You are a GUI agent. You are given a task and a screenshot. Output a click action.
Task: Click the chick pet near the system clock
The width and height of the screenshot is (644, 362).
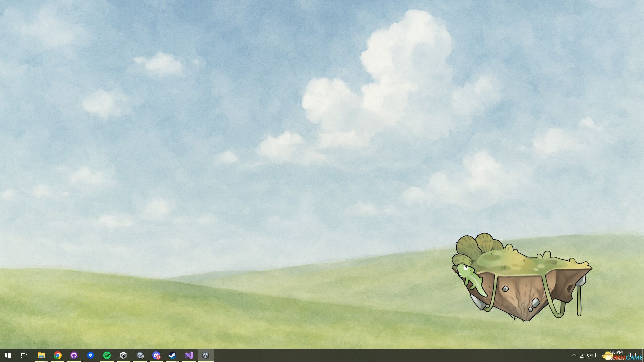tap(607, 355)
